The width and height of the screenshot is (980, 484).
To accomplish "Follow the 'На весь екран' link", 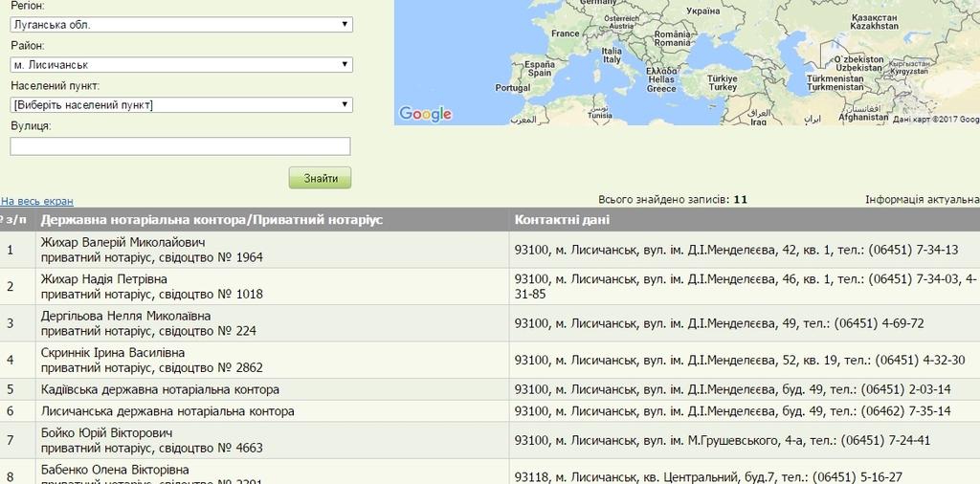I will 37,201.
